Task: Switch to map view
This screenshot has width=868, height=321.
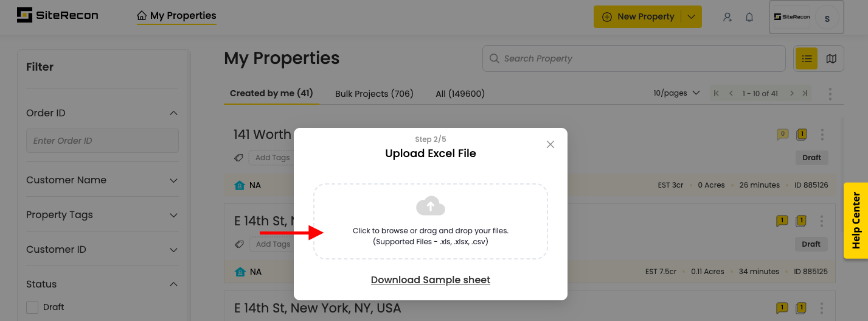Action: [x=832, y=58]
